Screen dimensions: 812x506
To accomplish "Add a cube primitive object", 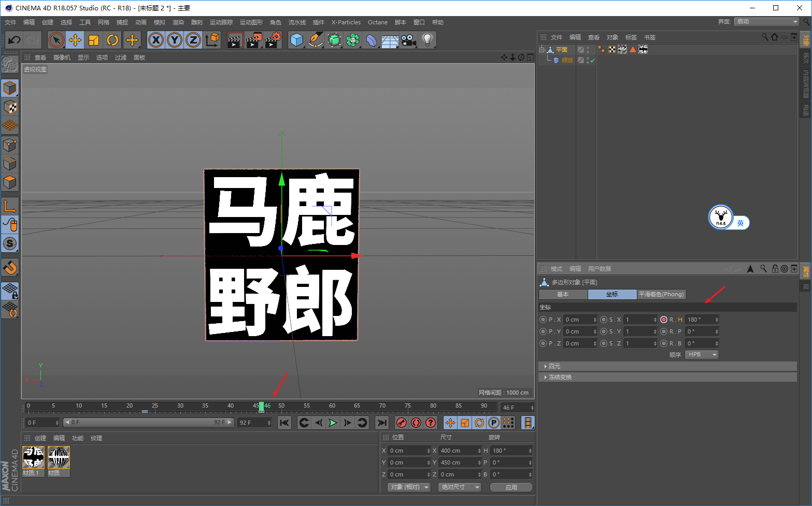I will coord(296,40).
